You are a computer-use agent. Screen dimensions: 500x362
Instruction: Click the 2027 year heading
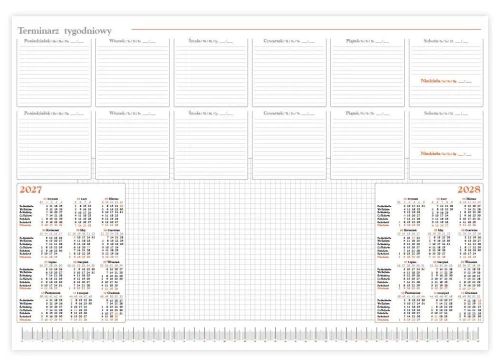click(31, 190)
